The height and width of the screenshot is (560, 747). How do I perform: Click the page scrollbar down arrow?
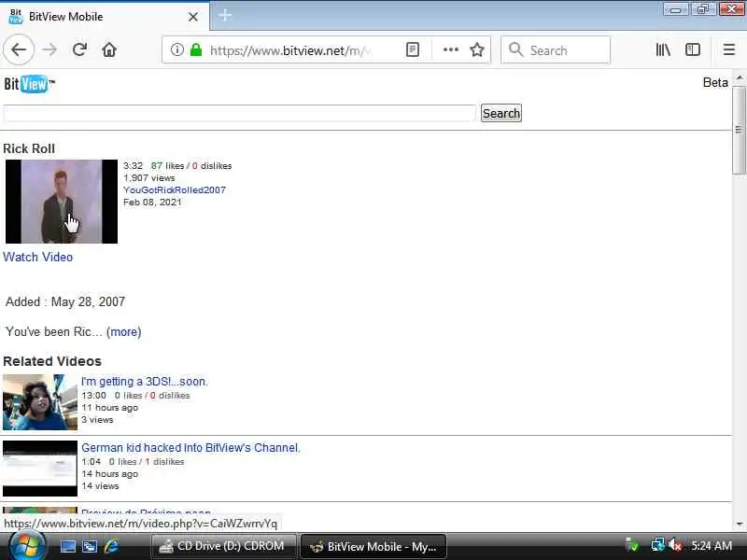[739, 524]
